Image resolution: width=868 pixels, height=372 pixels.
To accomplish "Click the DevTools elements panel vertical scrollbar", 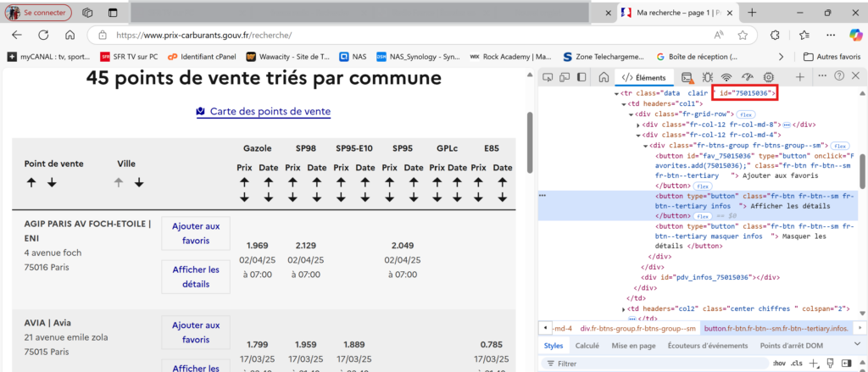I will (x=862, y=169).
